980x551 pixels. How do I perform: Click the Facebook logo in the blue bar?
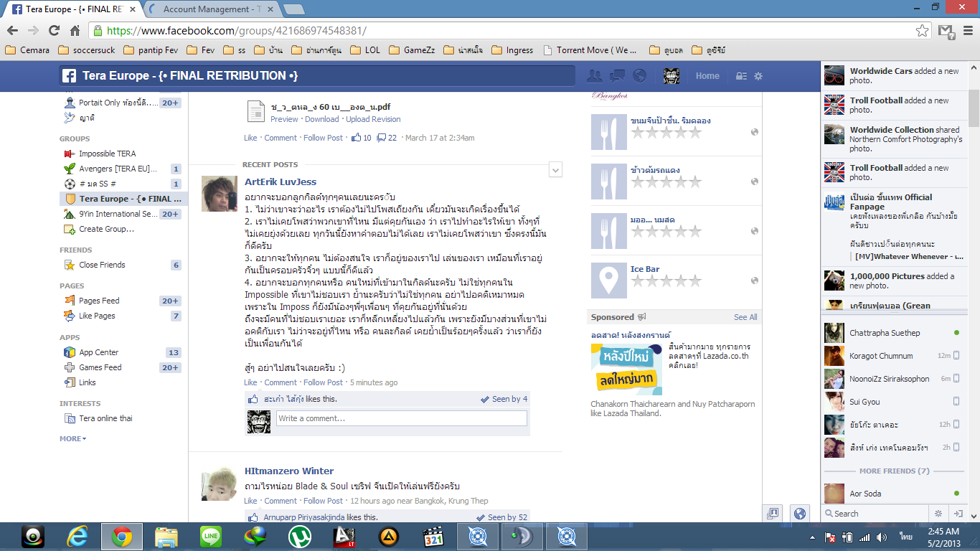coord(70,76)
